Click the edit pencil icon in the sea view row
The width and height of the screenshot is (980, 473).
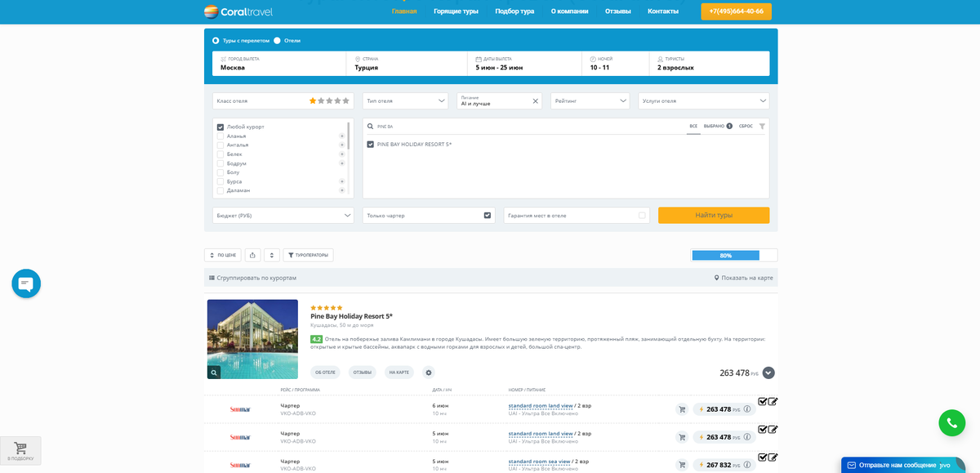point(773,457)
